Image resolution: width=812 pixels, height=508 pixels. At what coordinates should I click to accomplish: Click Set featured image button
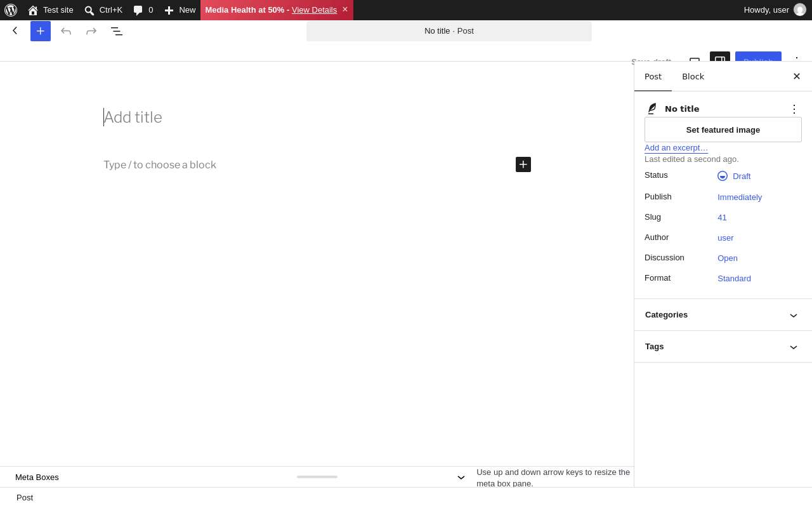723,130
